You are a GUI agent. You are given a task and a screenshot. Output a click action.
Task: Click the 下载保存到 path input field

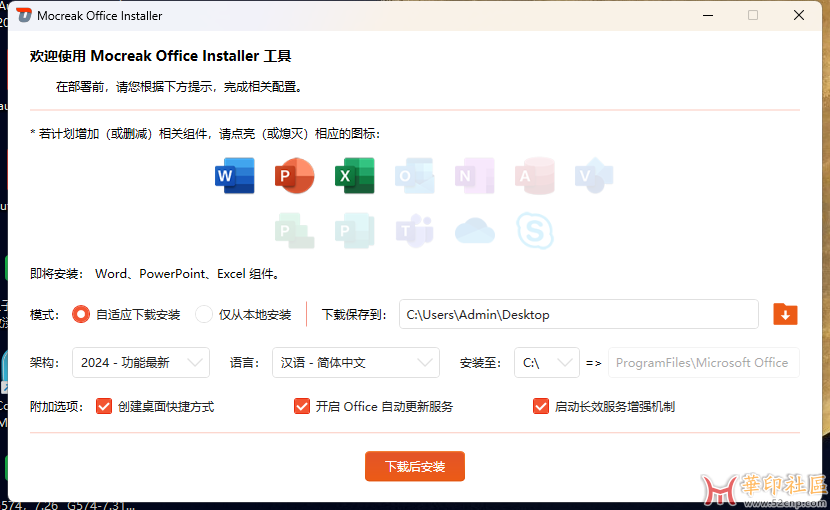click(579, 315)
